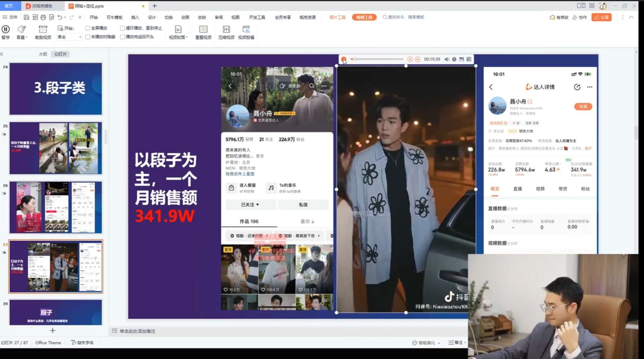
Task: Open the 开始 start mode dropdown showing 单击
Action: pyautogui.click(x=70, y=37)
